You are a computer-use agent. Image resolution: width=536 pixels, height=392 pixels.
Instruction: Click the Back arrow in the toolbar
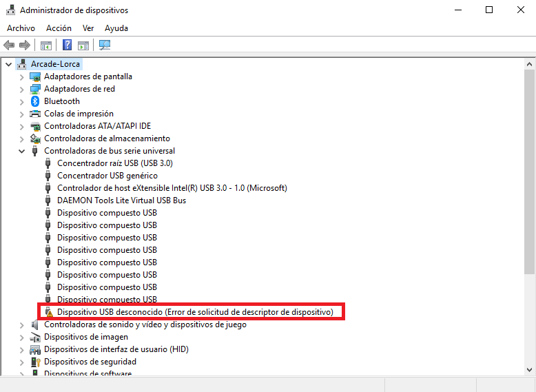pos(9,45)
